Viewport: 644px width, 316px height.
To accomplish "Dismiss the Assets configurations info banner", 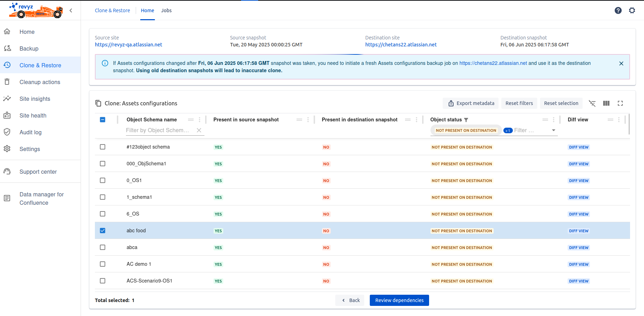I will click(621, 63).
